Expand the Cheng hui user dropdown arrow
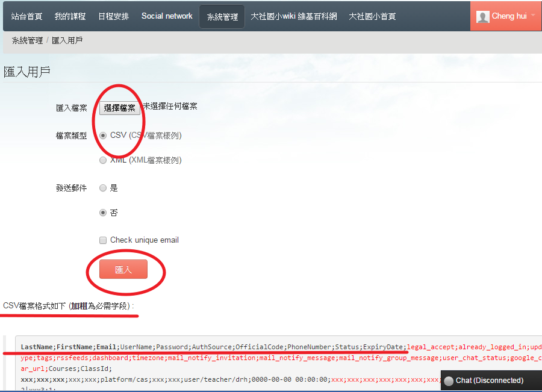The height and width of the screenshot is (392, 542). tap(533, 15)
